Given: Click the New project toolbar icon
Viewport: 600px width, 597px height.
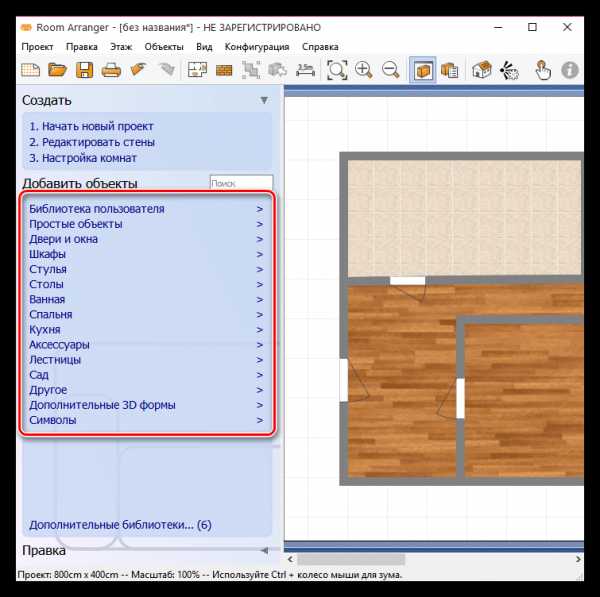Looking at the screenshot, I should point(31,70).
